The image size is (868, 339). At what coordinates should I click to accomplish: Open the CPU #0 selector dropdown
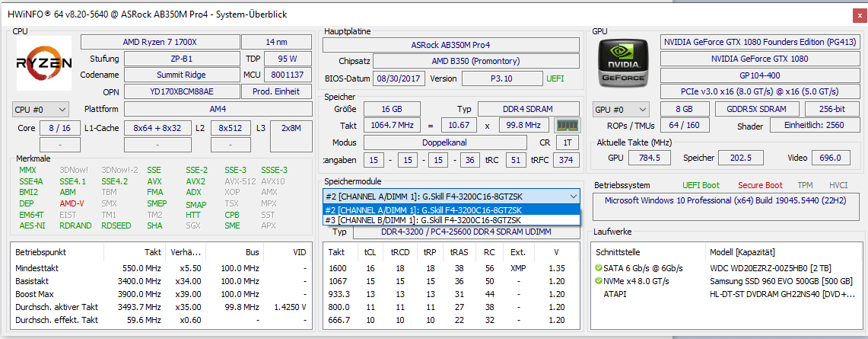coord(40,109)
